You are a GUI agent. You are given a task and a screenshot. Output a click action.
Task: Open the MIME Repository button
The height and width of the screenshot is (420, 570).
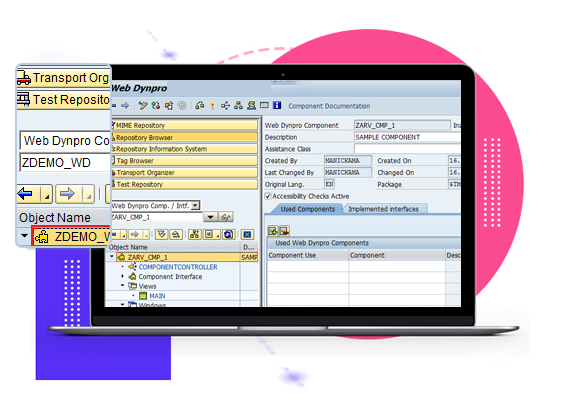pyautogui.click(x=184, y=125)
